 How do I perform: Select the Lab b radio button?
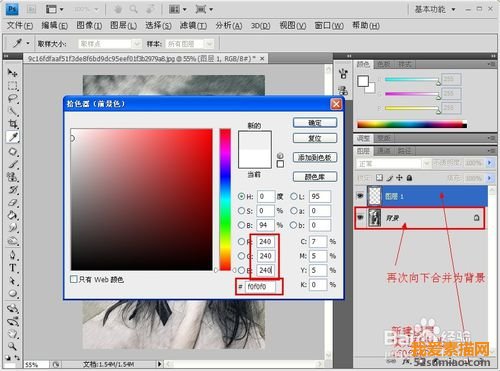point(294,225)
